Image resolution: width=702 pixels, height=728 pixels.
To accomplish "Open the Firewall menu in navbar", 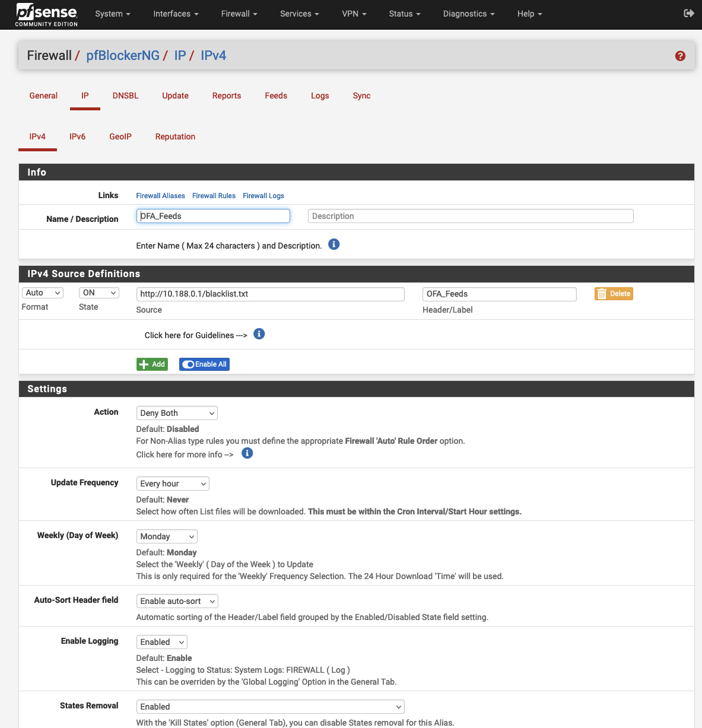I will coord(239,14).
